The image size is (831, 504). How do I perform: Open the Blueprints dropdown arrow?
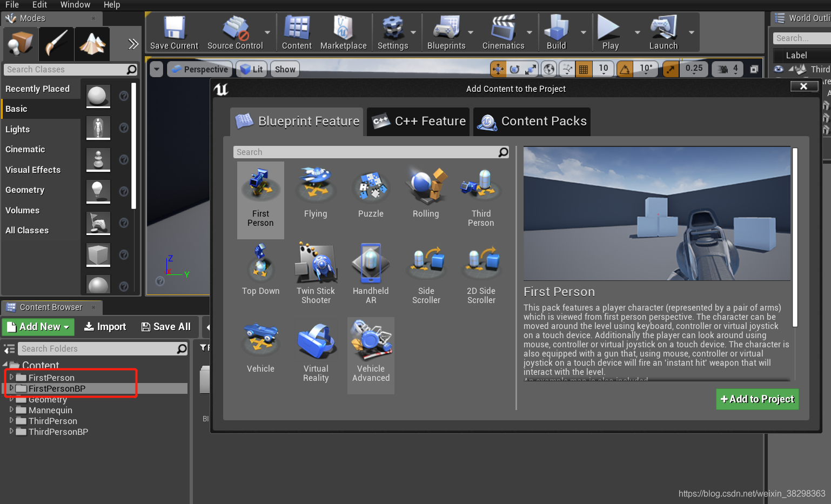[471, 33]
